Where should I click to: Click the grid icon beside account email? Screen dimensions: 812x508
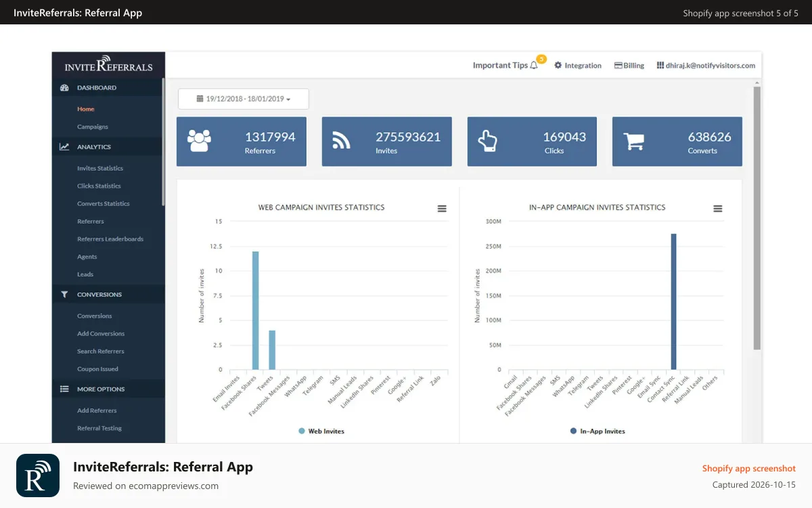660,66
